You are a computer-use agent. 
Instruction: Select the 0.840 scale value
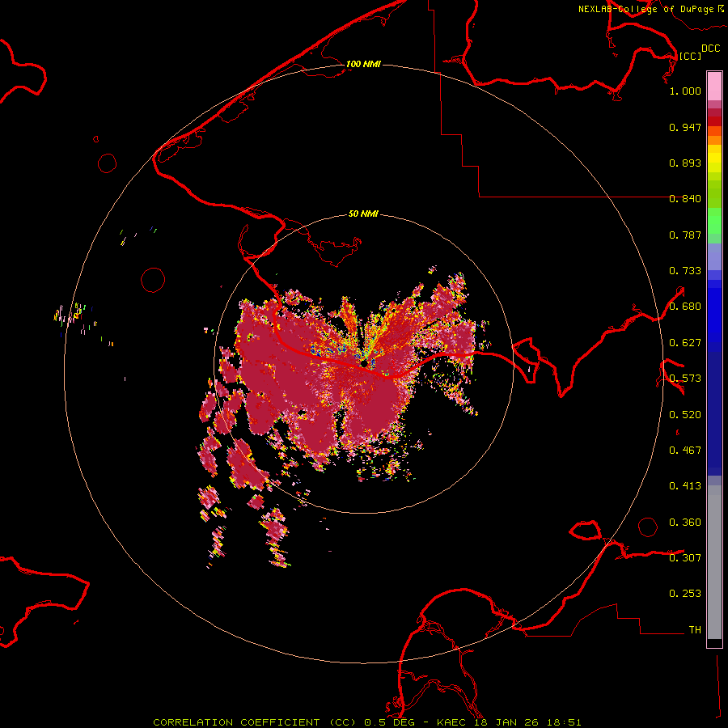(x=685, y=199)
